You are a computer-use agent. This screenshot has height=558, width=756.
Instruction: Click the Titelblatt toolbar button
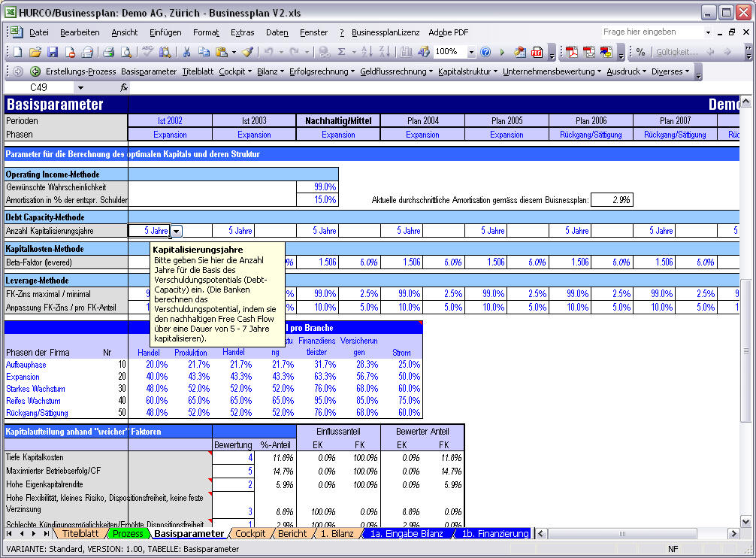point(198,71)
